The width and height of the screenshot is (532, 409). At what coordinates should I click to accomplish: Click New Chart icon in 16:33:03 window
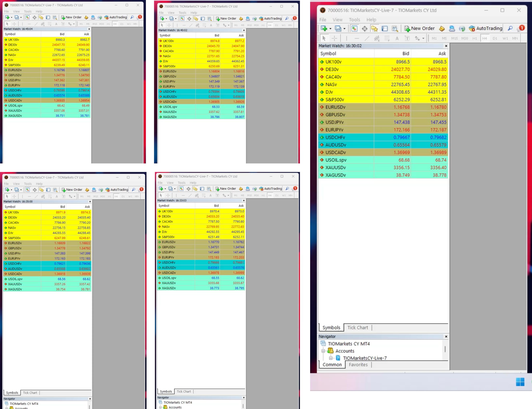161,189
